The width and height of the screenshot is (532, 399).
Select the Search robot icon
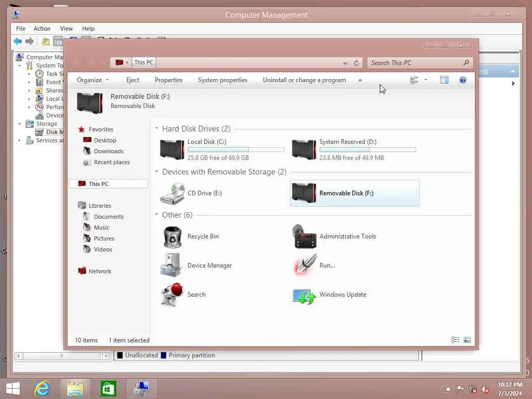[172, 295]
